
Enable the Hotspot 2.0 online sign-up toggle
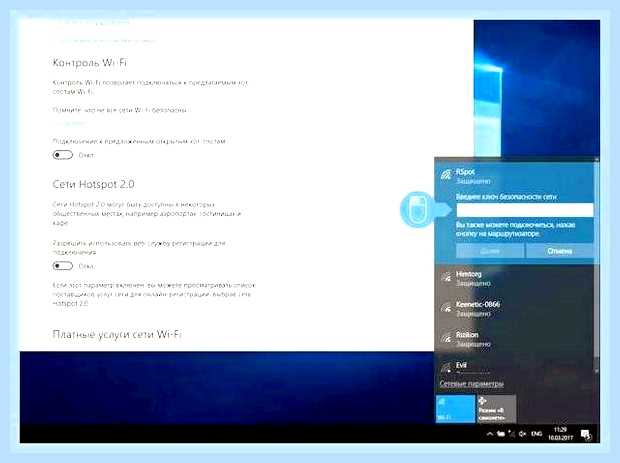click(63, 266)
